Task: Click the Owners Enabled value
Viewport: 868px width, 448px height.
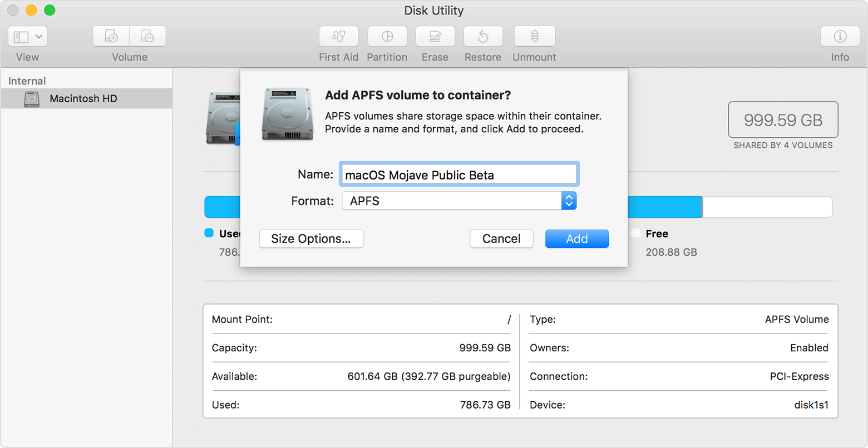Action: click(809, 347)
